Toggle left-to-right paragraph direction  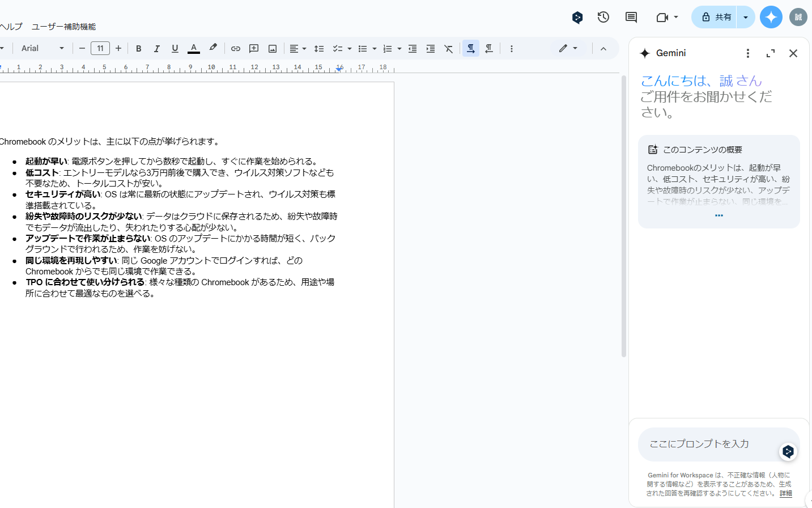click(x=471, y=49)
